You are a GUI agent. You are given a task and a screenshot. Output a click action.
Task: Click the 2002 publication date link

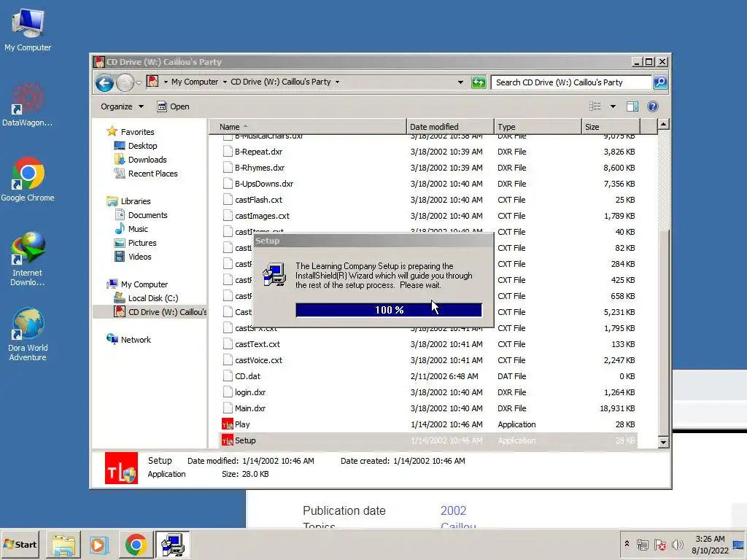[x=453, y=510]
